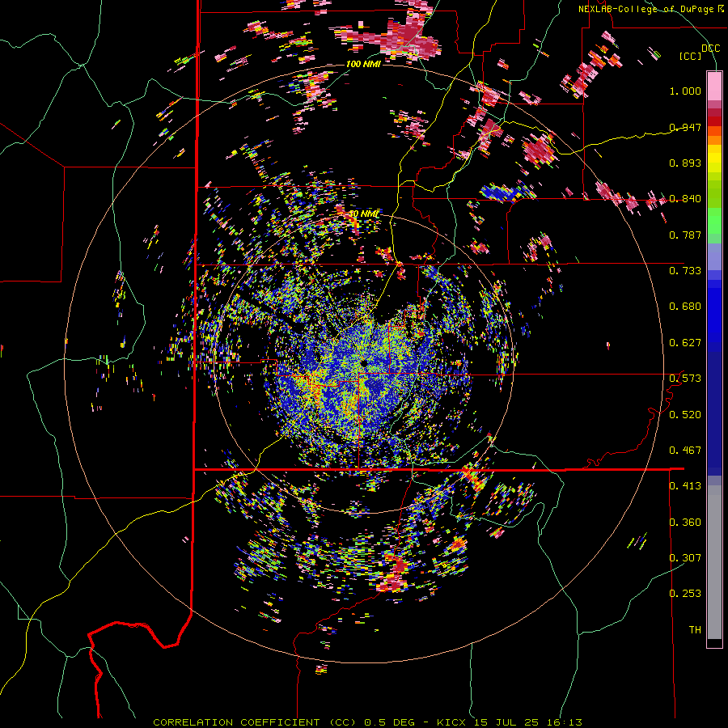The width and height of the screenshot is (728, 728).
Task: Select the 0.733 color scale value
Action: point(685,271)
